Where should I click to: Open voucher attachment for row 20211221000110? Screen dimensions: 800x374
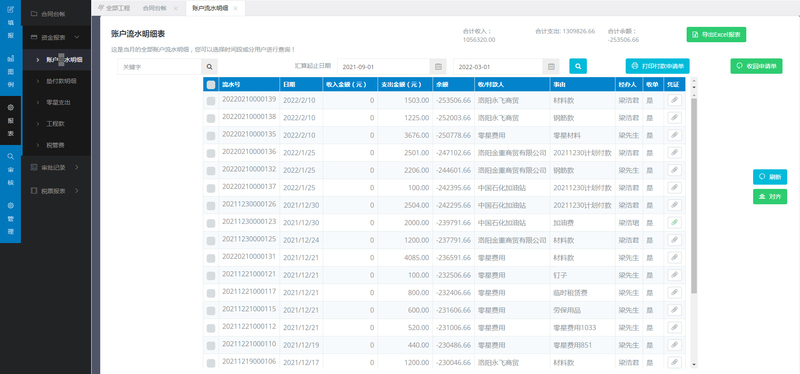(674, 344)
